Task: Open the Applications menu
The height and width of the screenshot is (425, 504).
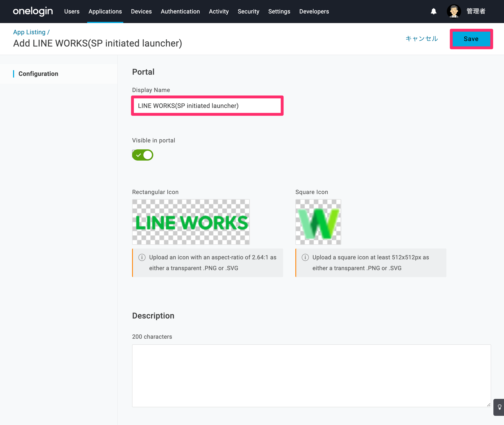Action: 105,11
